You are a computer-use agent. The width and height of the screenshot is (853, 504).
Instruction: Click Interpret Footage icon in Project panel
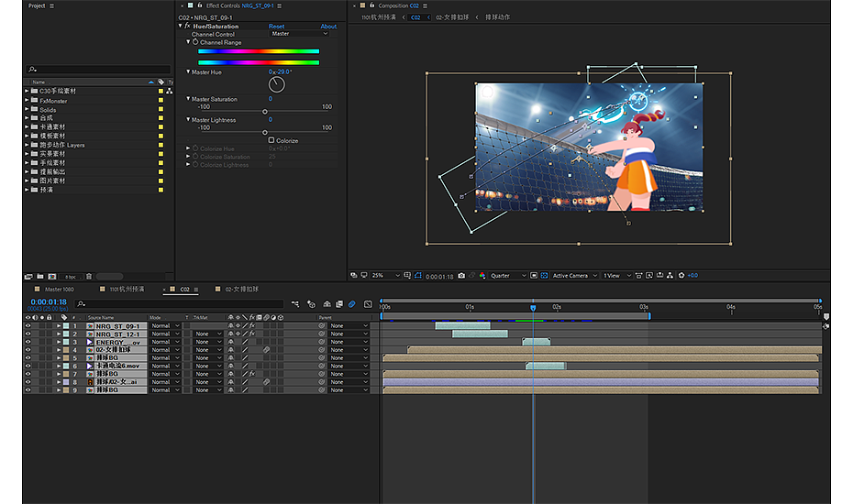tap(28, 277)
